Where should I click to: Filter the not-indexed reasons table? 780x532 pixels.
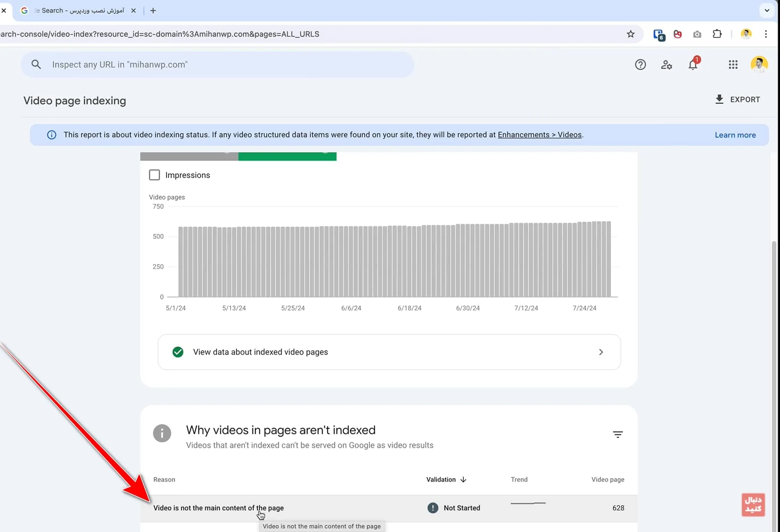tap(617, 434)
